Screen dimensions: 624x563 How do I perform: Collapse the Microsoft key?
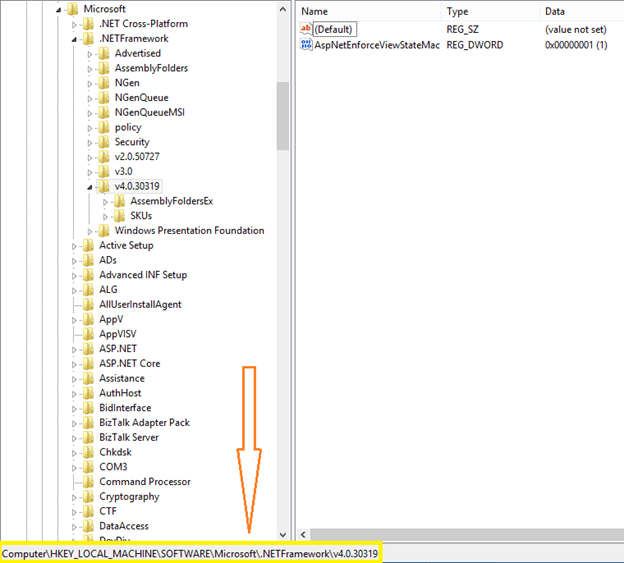pyautogui.click(x=58, y=10)
